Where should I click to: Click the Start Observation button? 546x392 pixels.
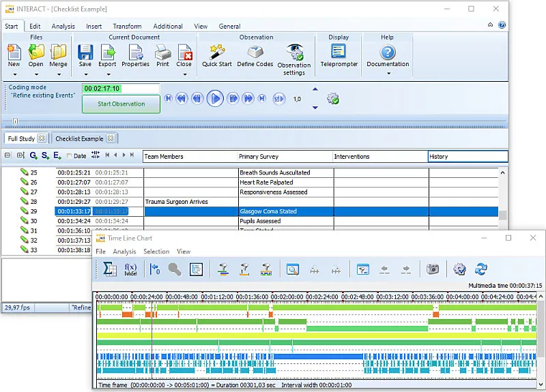121,104
